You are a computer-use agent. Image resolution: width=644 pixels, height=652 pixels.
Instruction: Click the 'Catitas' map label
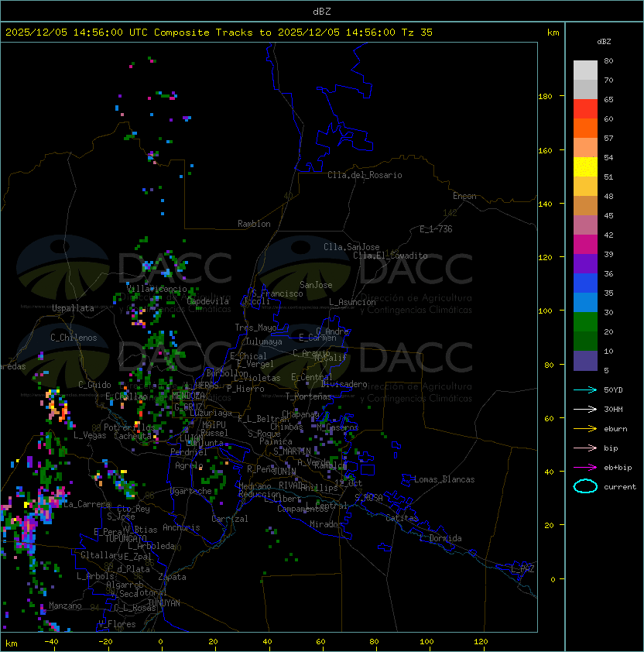[402, 518]
